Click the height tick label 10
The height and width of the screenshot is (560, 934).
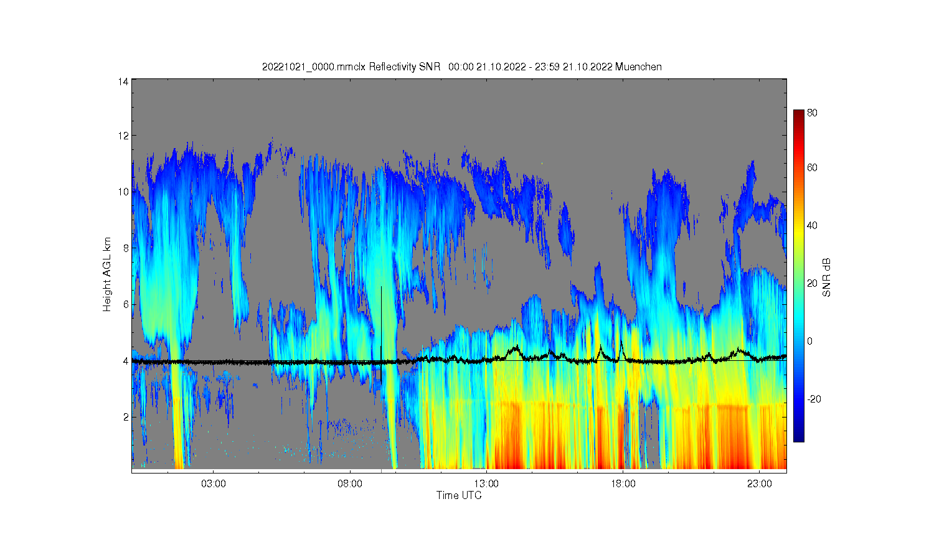[x=123, y=192]
